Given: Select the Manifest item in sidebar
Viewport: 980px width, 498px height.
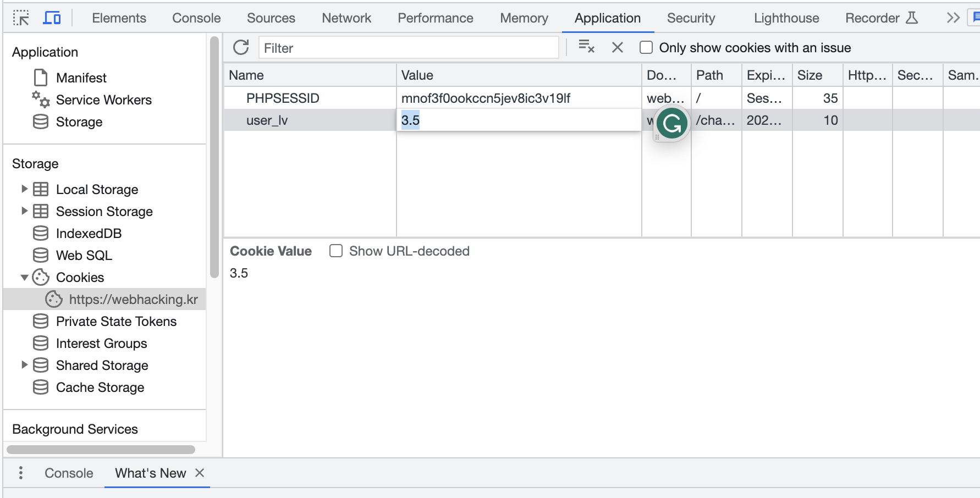Looking at the screenshot, I should click(81, 78).
